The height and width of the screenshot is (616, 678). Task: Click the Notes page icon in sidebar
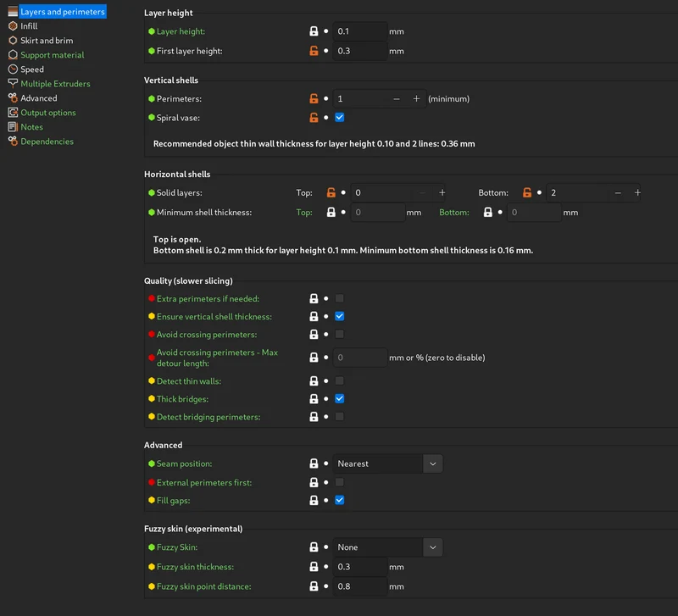(x=13, y=126)
